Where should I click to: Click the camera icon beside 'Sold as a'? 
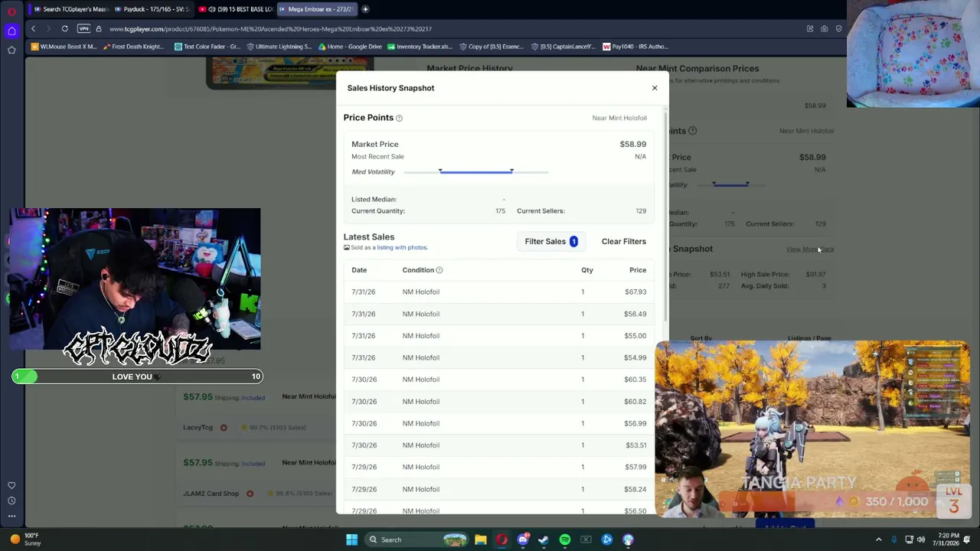[346, 247]
